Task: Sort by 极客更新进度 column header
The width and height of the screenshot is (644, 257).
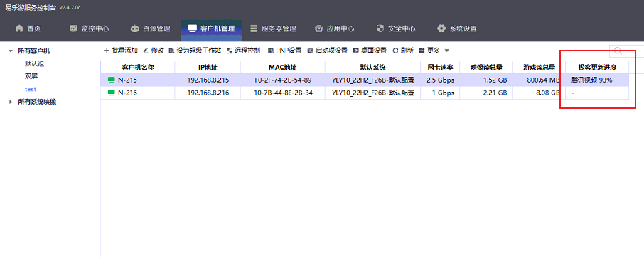Action: click(x=598, y=68)
